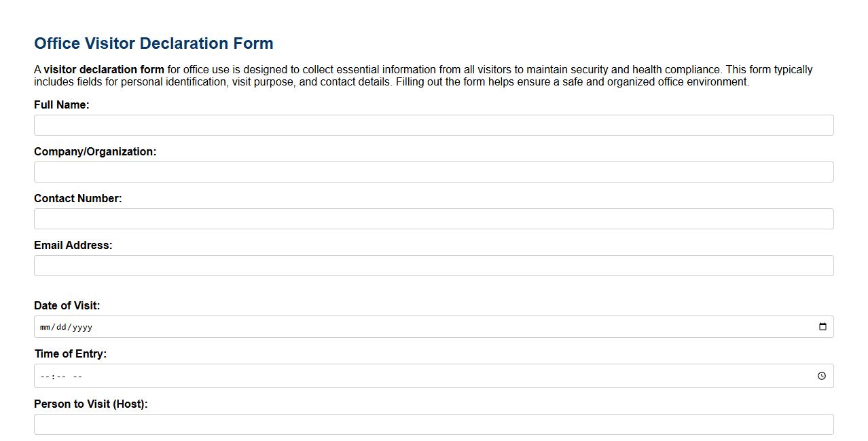Click the Email Address input field
Screen dimensions: 868x441
coord(433,265)
